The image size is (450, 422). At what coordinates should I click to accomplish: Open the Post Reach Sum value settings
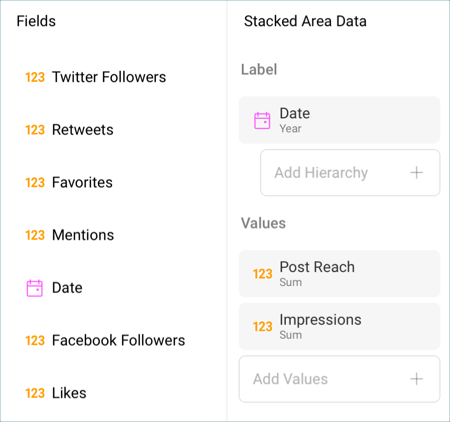click(x=339, y=274)
